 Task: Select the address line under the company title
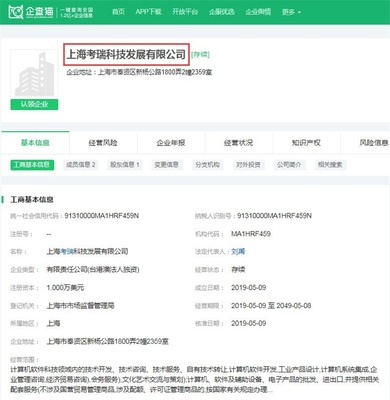point(139,72)
